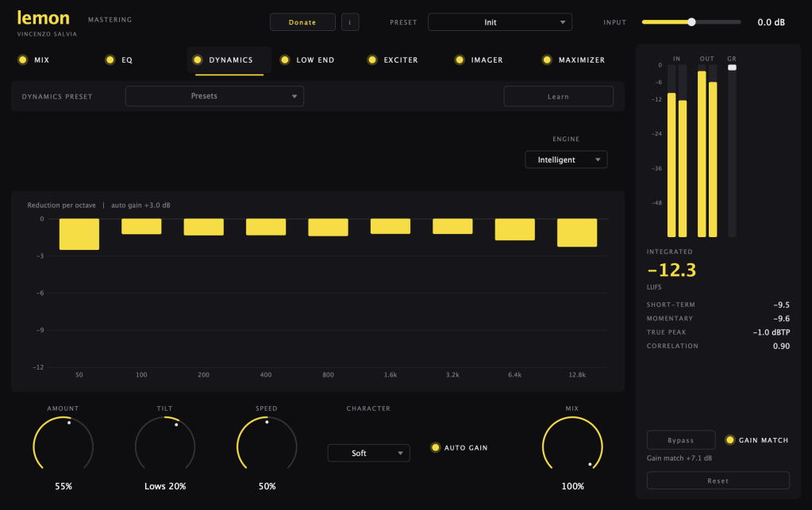This screenshot has height=510, width=812.
Task: Disable GAIN MATCH
Action: pyautogui.click(x=730, y=439)
